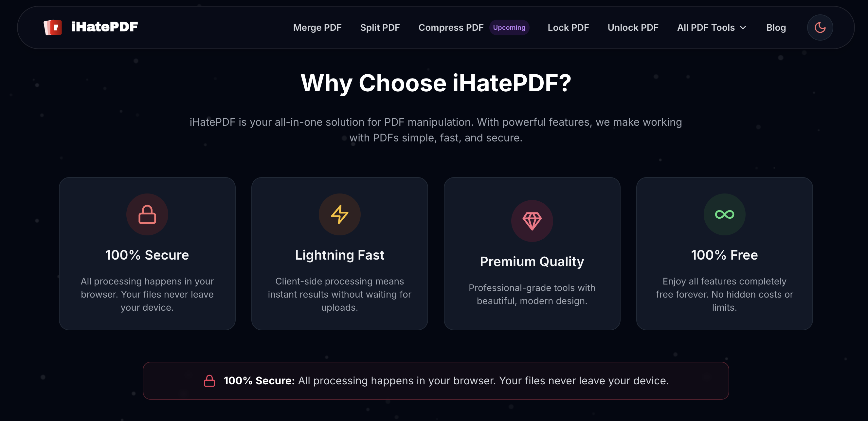Click the yellow lightning bolt icon
The height and width of the screenshot is (421, 868).
[x=339, y=214]
